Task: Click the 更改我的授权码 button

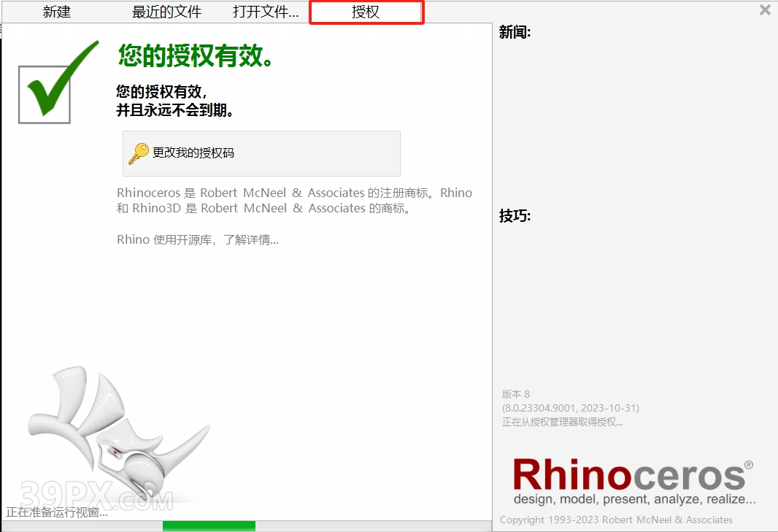Action: point(261,153)
